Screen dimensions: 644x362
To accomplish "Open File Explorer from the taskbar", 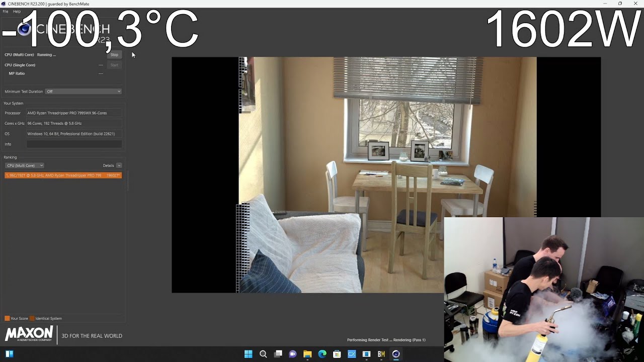I will tap(307, 354).
